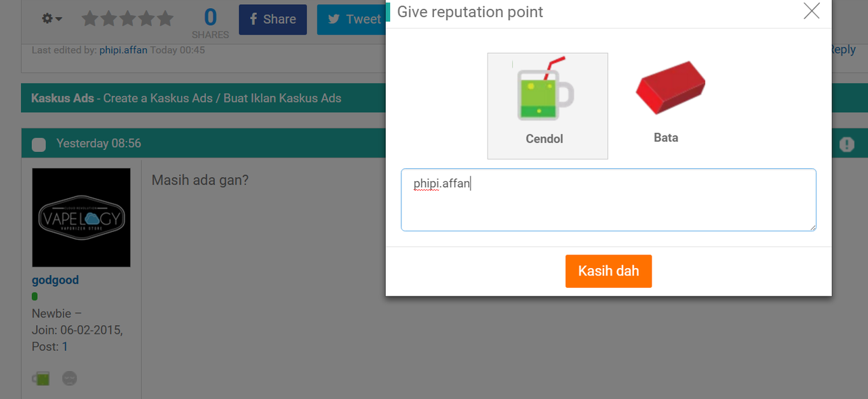Close the Give reputation point dialog
This screenshot has height=399, width=868.
812,11
